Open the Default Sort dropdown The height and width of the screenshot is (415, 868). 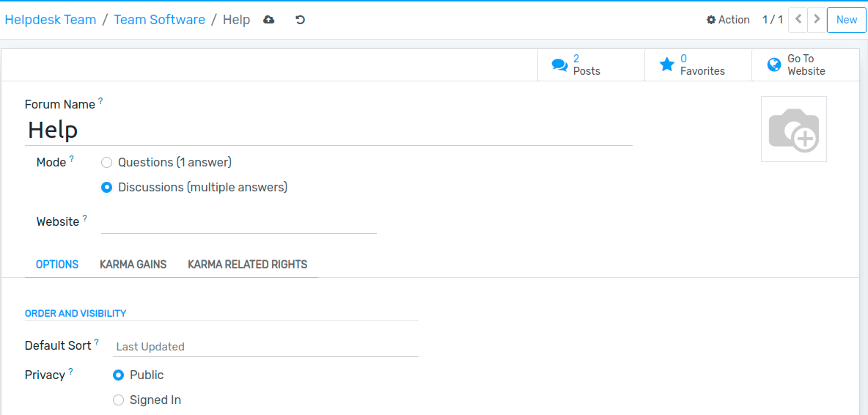pos(265,347)
